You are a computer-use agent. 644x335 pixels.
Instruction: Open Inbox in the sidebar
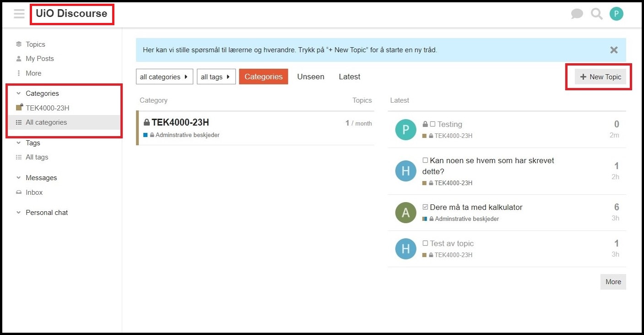click(34, 192)
